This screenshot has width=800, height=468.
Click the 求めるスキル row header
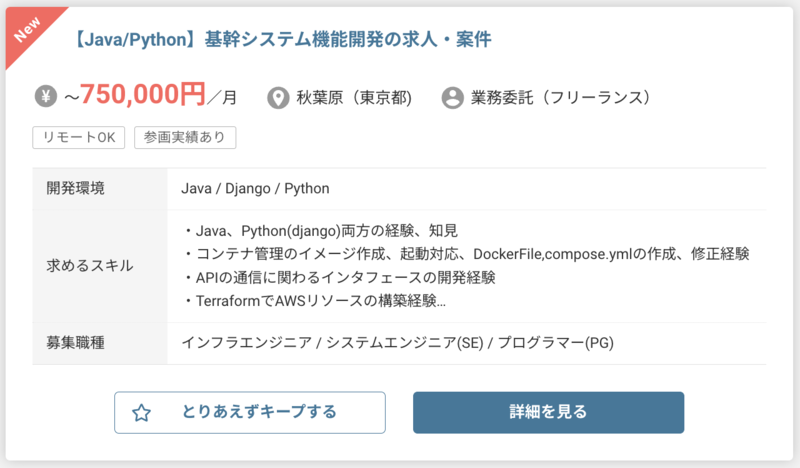click(x=90, y=266)
